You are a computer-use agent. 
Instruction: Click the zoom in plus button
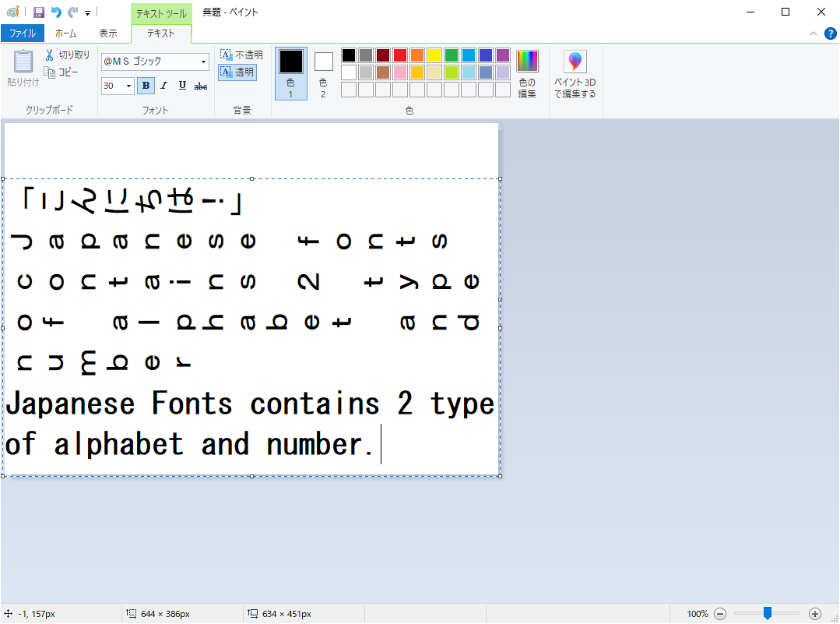coord(815,614)
